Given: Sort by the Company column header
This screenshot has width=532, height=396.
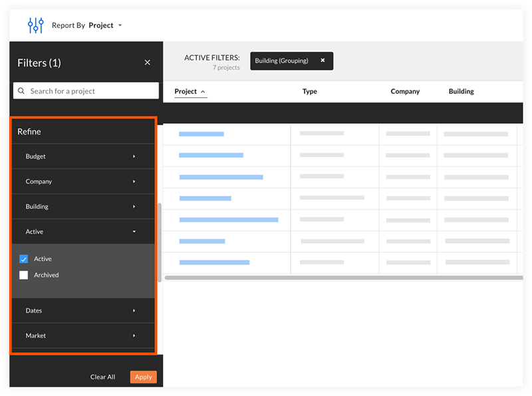Looking at the screenshot, I should tap(405, 91).
